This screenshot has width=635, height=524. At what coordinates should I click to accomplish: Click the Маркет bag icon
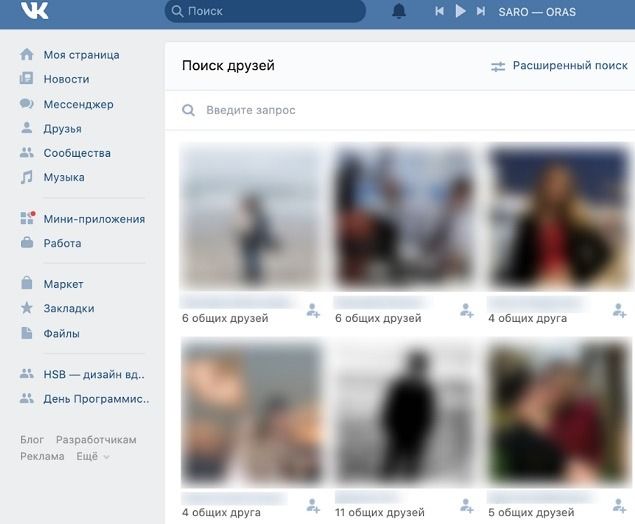tap(27, 283)
